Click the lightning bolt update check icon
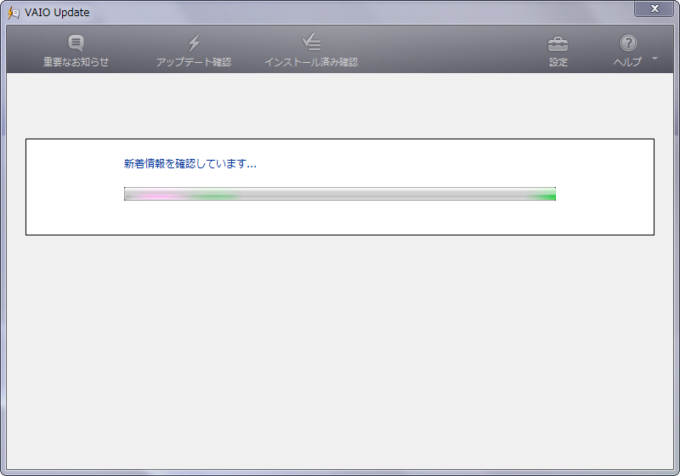 tap(194, 43)
